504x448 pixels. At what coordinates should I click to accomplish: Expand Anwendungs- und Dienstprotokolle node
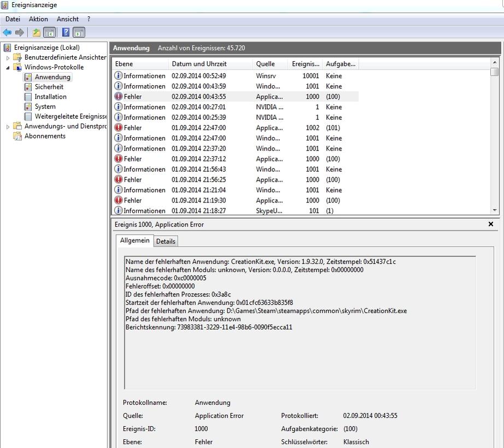tap(8, 126)
